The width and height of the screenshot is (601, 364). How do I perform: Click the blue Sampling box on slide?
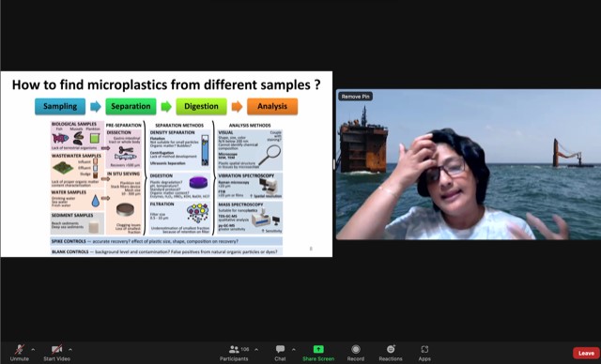(x=60, y=106)
